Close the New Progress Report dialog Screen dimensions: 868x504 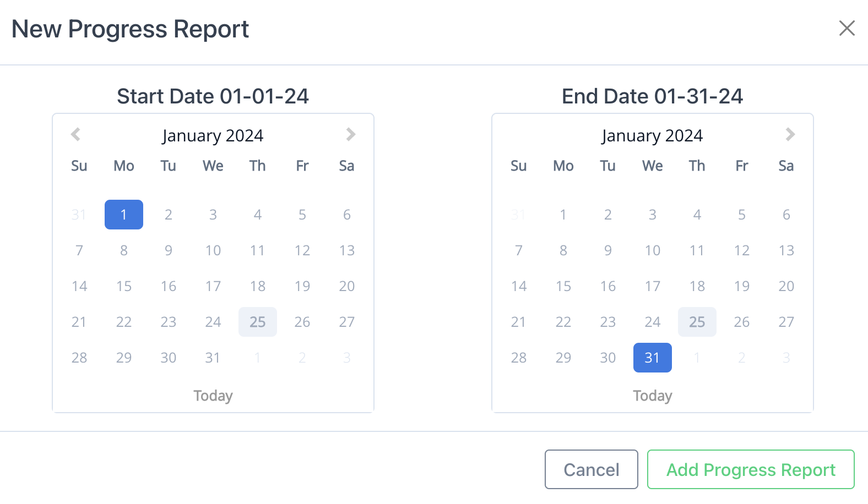pyautogui.click(x=847, y=28)
